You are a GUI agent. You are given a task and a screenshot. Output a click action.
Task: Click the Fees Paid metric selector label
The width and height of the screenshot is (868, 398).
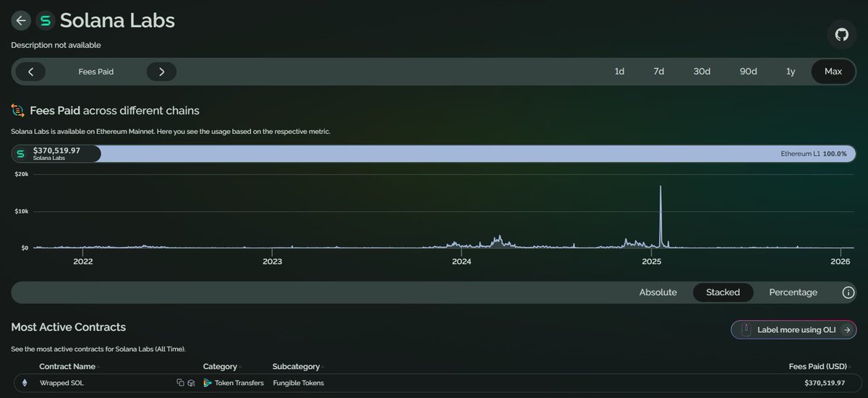(x=96, y=72)
